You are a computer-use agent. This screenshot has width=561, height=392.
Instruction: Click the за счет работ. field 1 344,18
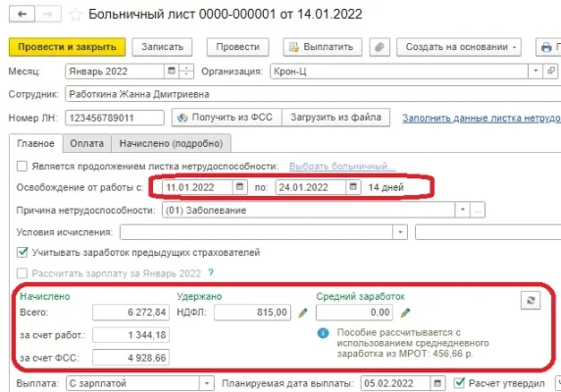pyautogui.click(x=131, y=335)
